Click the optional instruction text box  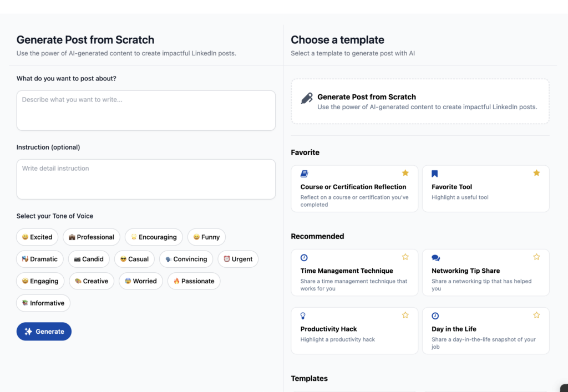pyautogui.click(x=146, y=179)
